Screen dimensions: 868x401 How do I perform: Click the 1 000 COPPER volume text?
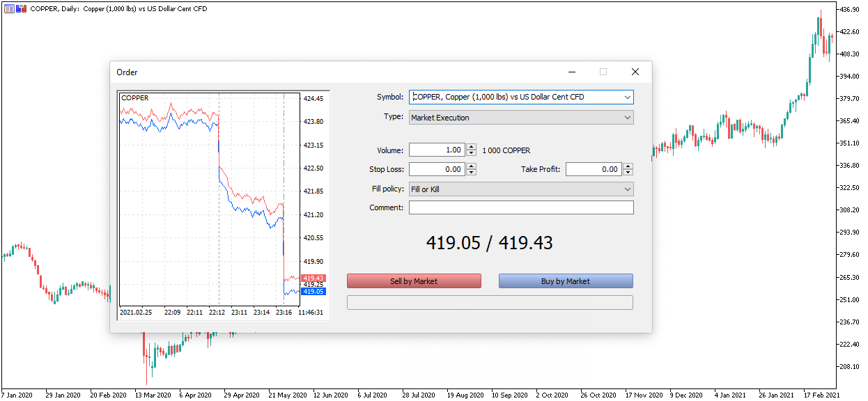[506, 150]
